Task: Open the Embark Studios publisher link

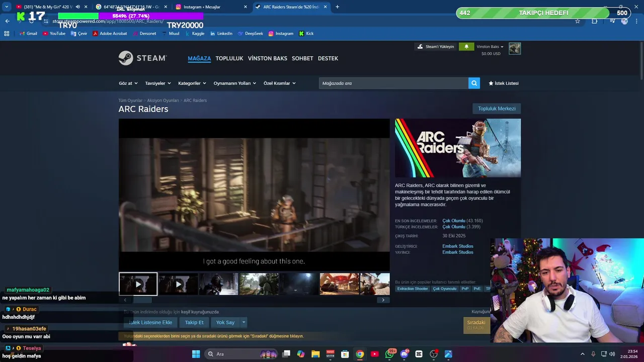Action: pos(458,252)
